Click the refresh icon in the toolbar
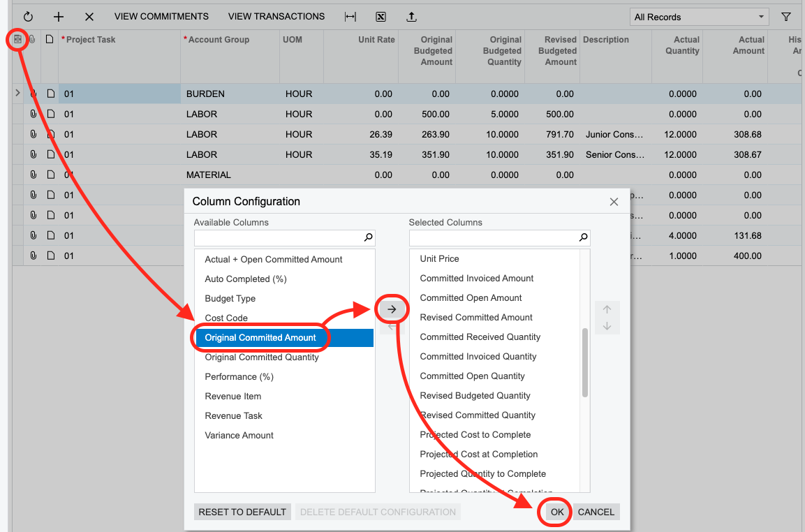Screen dimensions: 805x532 [x=29, y=17]
